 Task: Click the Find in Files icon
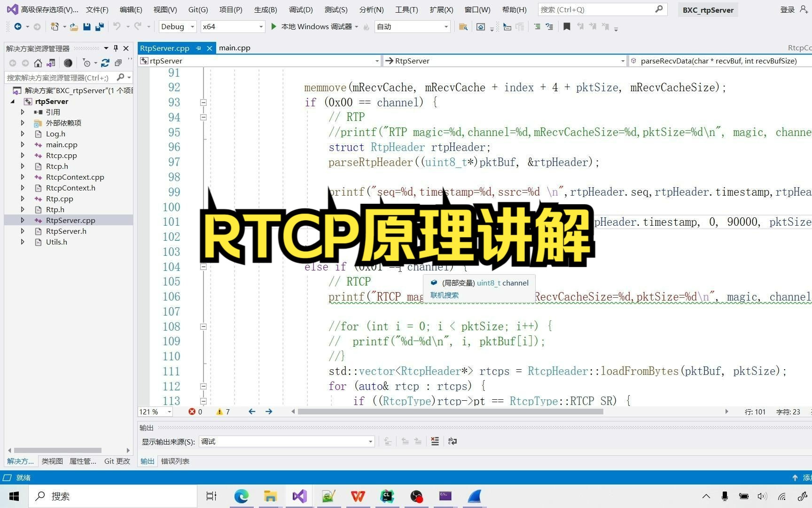[463, 27]
